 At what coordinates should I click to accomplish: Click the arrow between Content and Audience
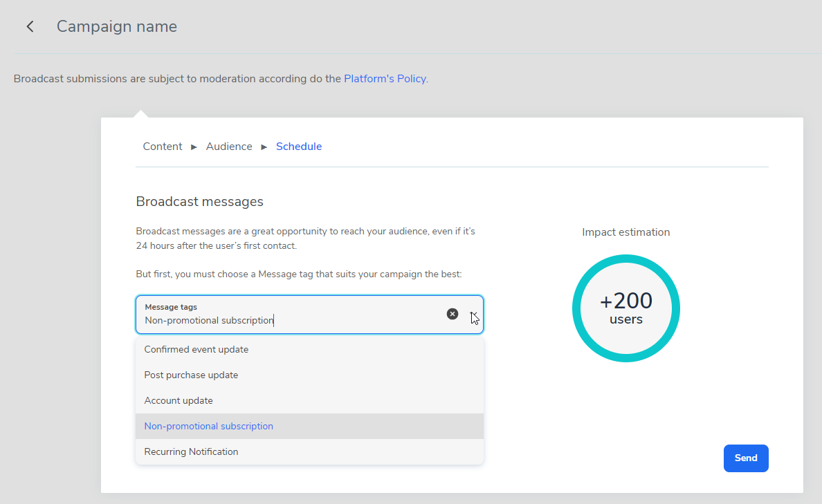click(x=194, y=147)
